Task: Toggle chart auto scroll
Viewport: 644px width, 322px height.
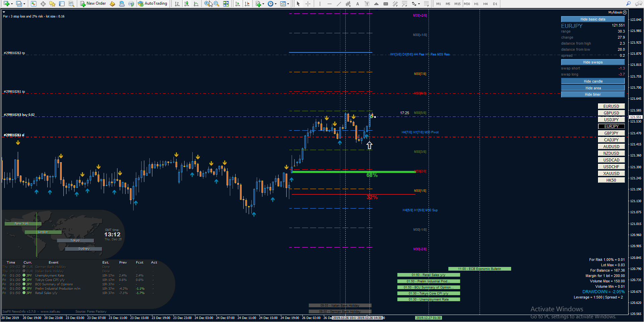Action: tap(238, 4)
